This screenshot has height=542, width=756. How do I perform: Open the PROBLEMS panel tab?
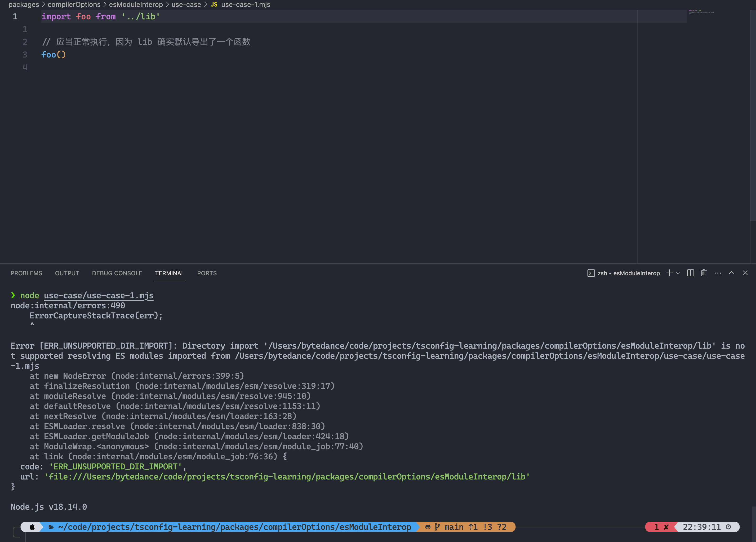pyautogui.click(x=26, y=273)
